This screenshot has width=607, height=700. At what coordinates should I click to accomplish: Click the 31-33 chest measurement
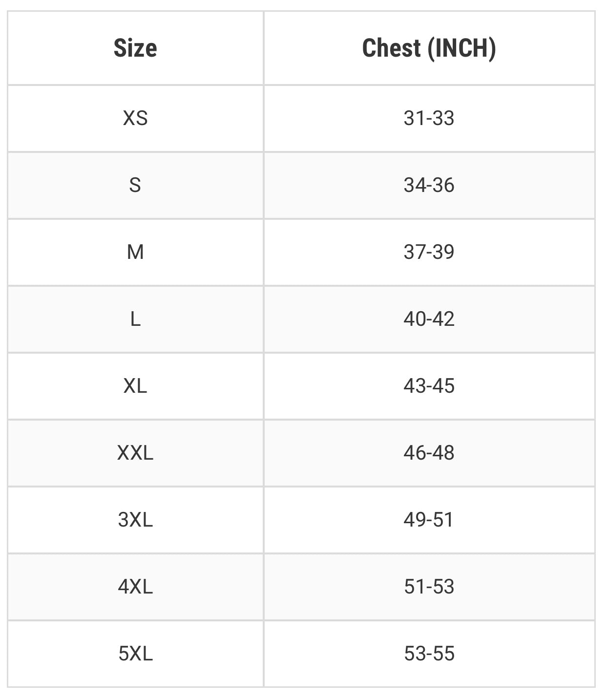pyautogui.click(x=429, y=118)
